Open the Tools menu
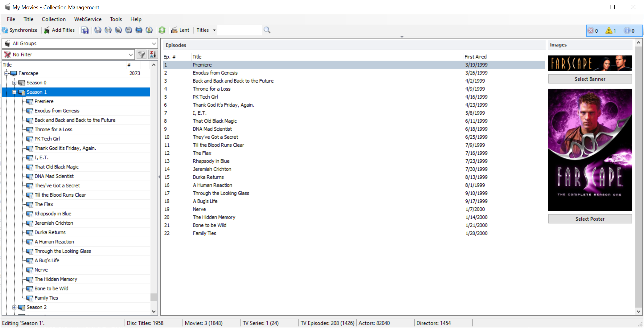The image size is (644, 328). [116, 19]
